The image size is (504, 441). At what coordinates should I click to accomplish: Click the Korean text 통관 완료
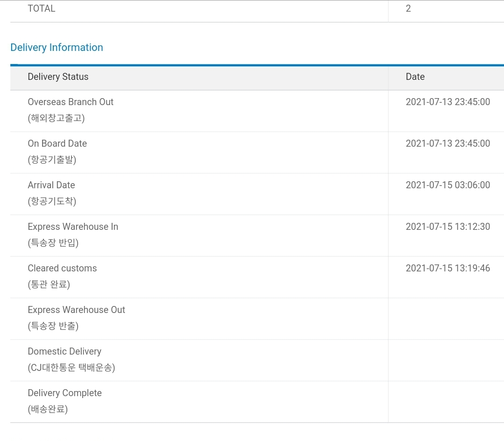pyautogui.click(x=49, y=285)
